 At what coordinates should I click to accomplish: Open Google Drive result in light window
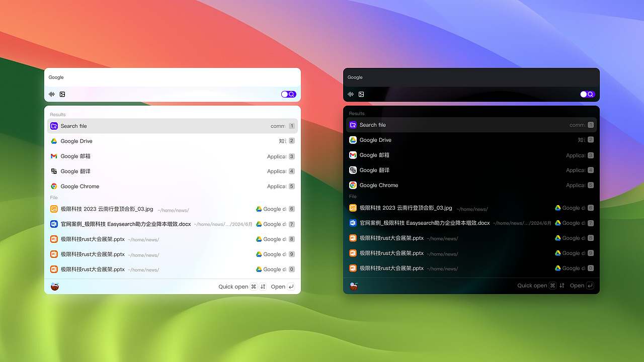[x=173, y=141]
